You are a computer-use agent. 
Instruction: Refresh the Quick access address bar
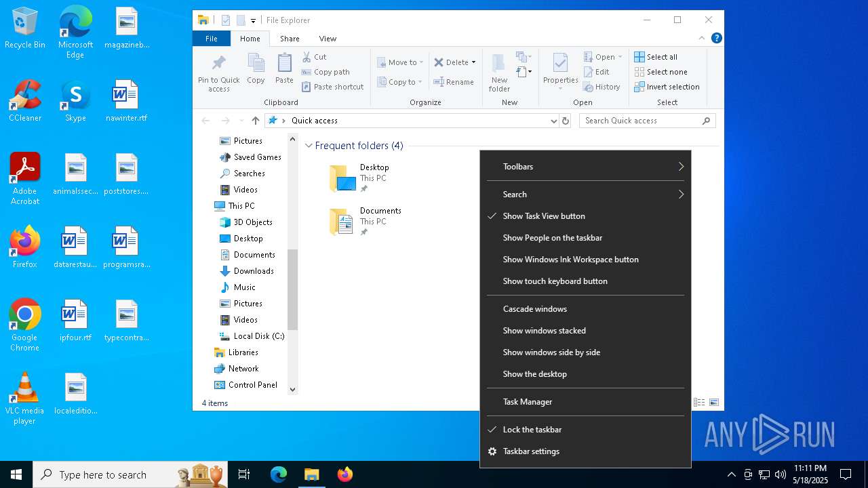tap(566, 121)
